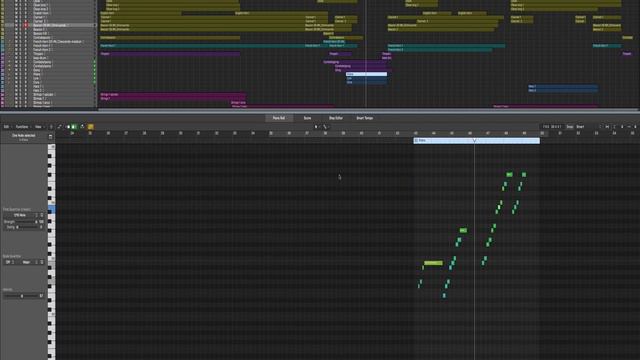
Task: Select the highlighted yellow-green long note
Action: (x=433, y=263)
